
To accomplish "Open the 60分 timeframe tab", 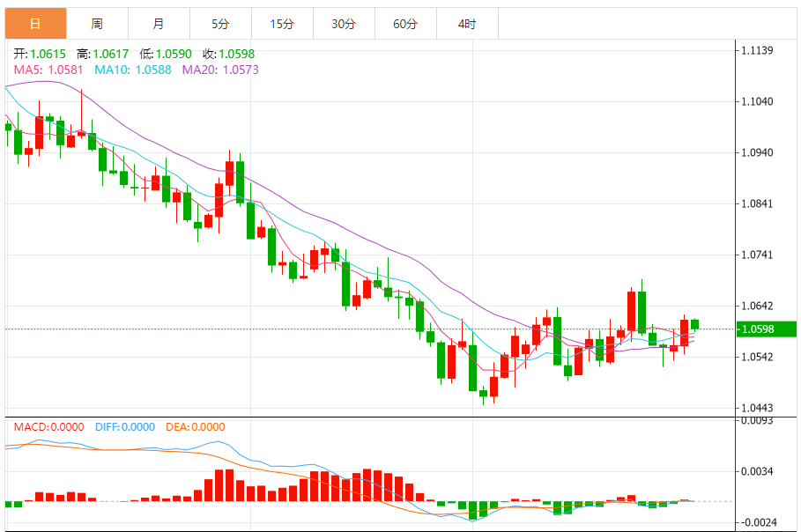I will pyautogui.click(x=405, y=24).
